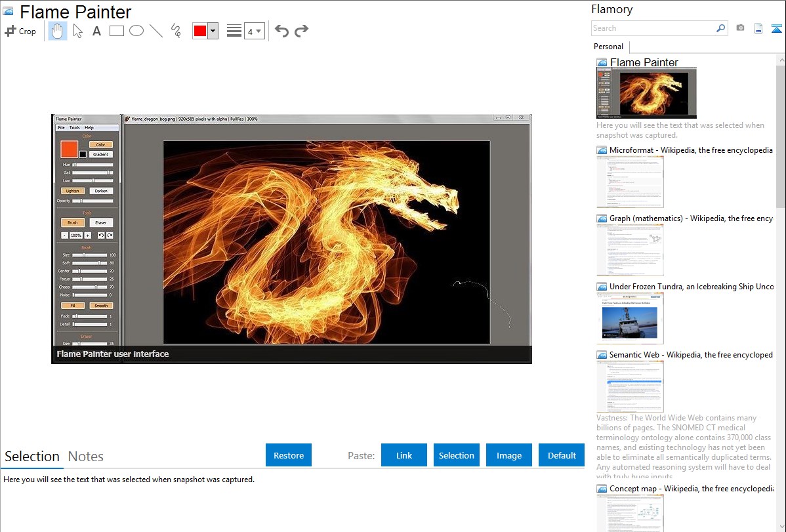This screenshot has width=786, height=532.
Task: Click the Restore button
Action: (289, 455)
